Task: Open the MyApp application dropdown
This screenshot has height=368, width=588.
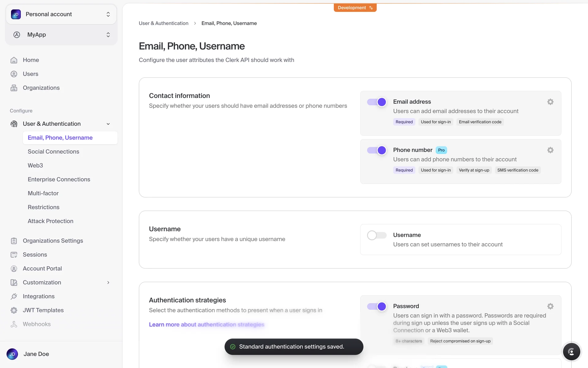Action: pyautogui.click(x=61, y=35)
